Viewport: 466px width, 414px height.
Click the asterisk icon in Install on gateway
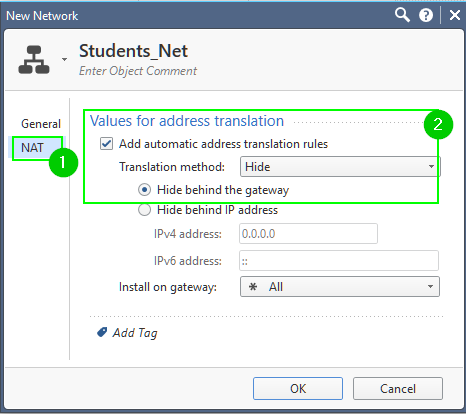coord(253,287)
